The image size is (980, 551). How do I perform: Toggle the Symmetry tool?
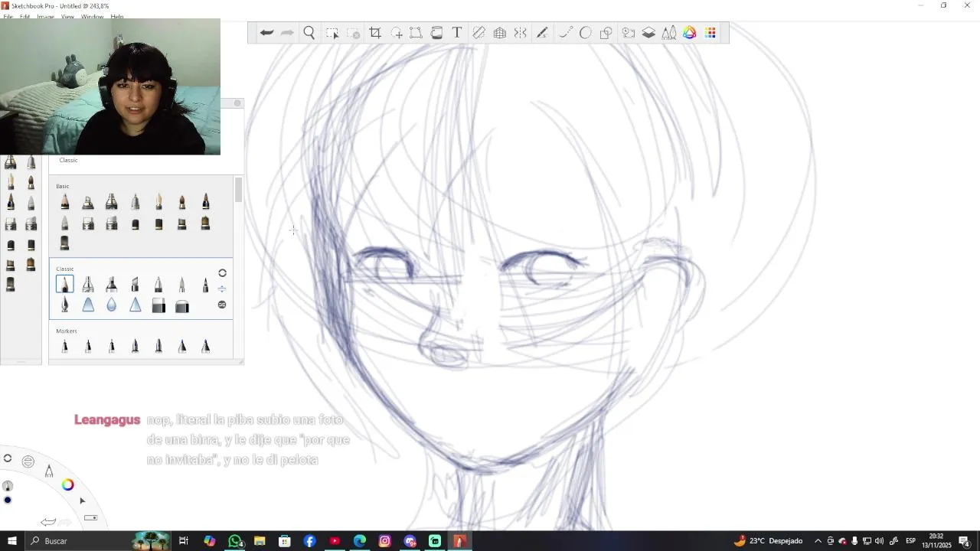521,33
